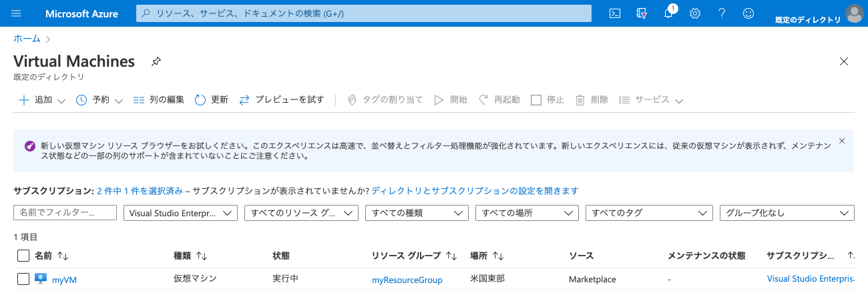Open the feedback smiley icon

tap(748, 13)
